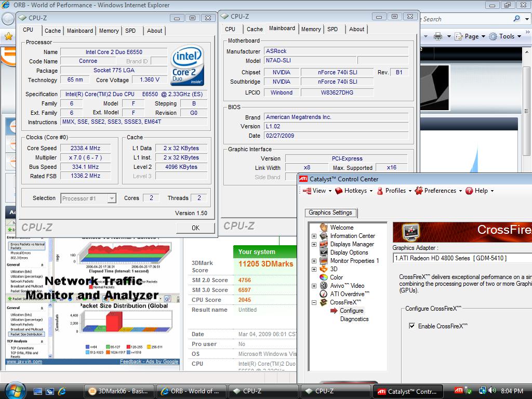Click the Welcome hand icon in Catalyst tree
This screenshot has height=399, width=532.
click(324, 228)
